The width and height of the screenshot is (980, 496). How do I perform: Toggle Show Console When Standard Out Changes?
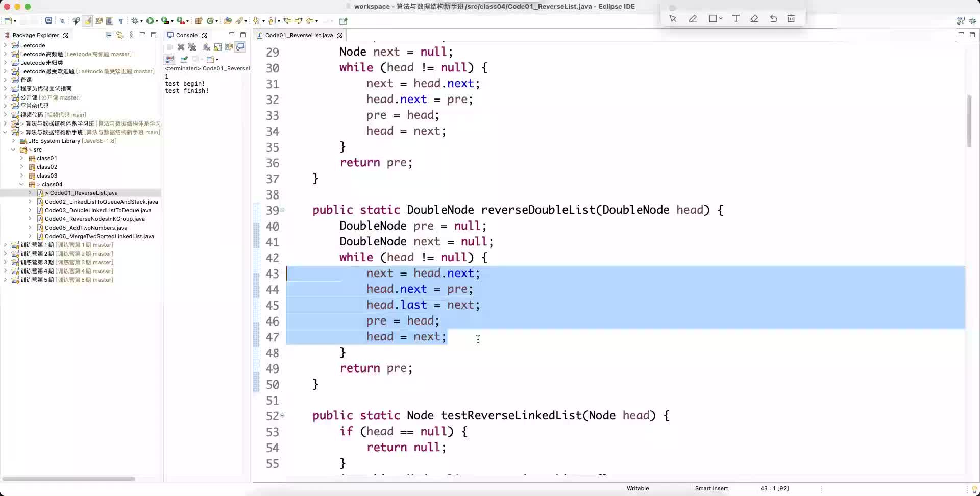(x=240, y=47)
